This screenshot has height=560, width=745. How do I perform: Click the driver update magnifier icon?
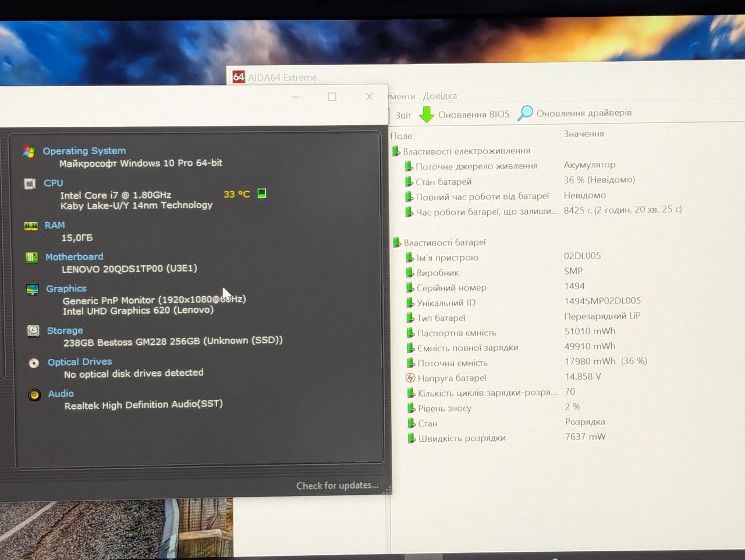[x=525, y=113]
